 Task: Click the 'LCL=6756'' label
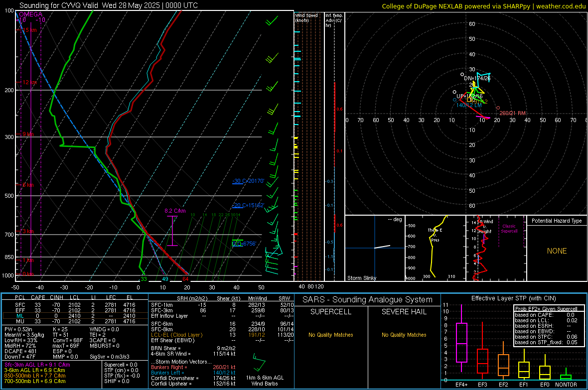[x=244, y=244]
